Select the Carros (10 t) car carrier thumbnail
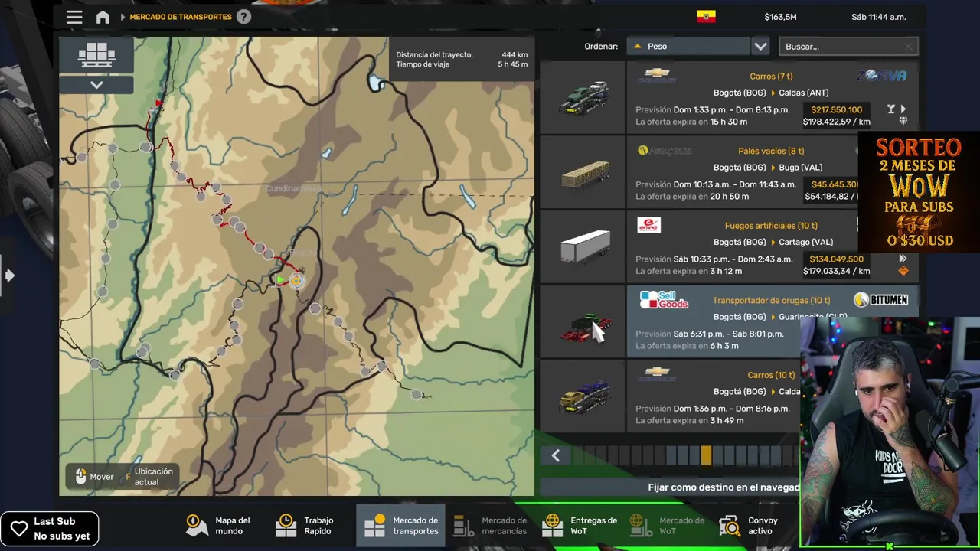Viewport: 980px width, 551px height. 583,397
